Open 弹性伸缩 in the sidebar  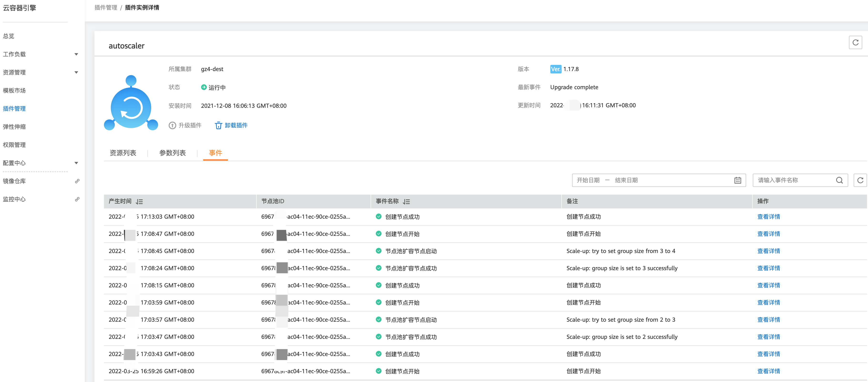pyautogui.click(x=14, y=127)
